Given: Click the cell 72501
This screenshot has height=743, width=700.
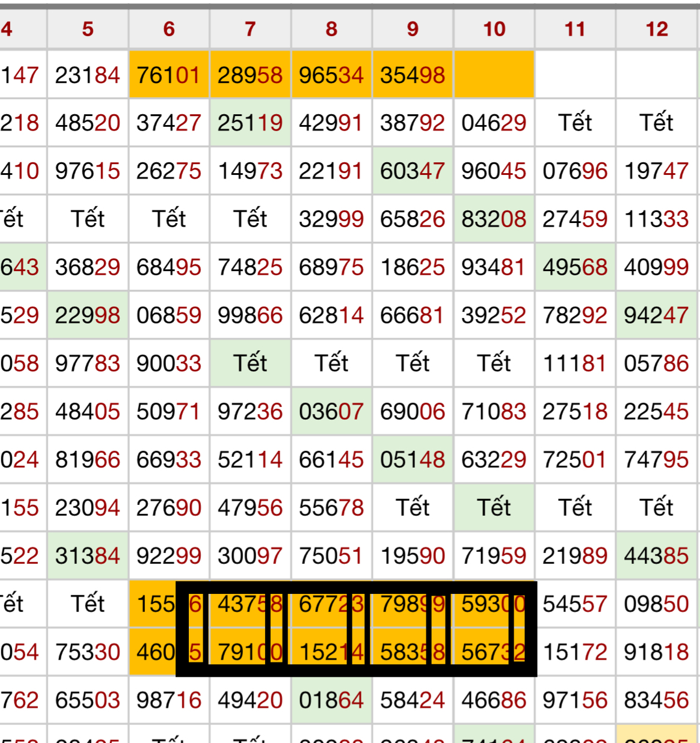Looking at the screenshot, I should click(576, 459).
